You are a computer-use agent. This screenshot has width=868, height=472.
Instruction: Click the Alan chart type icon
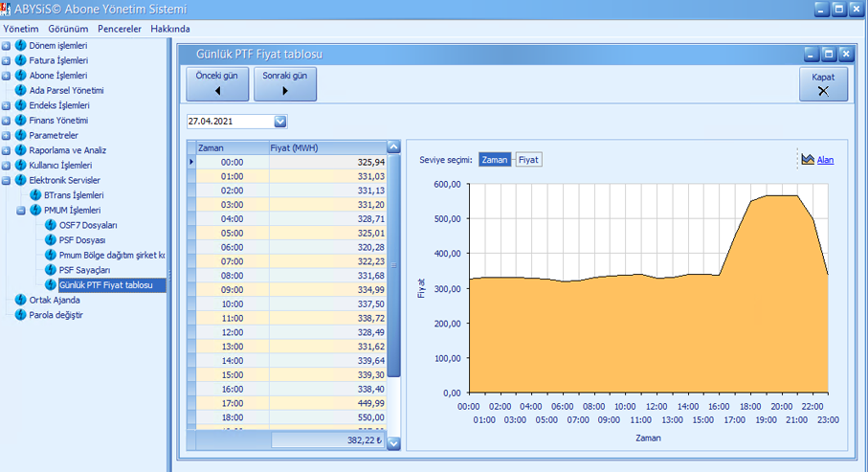pyautogui.click(x=807, y=160)
